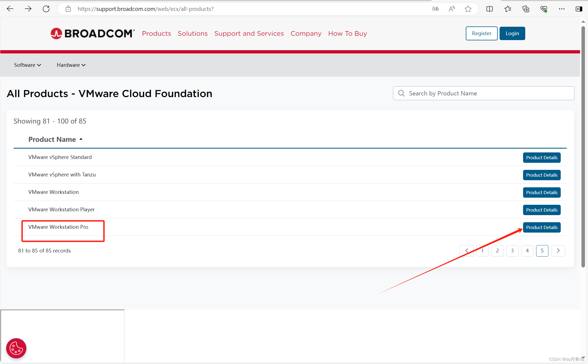Click the read aloud icon
Image resolution: width=588 pixels, height=364 pixels.
pyautogui.click(x=452, y=9)
